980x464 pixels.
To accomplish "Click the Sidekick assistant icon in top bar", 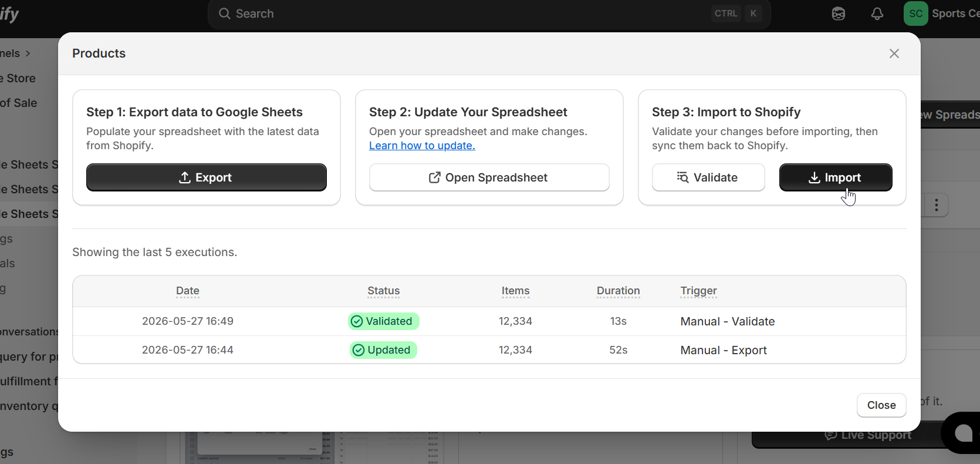I will (x=839, y=14).
